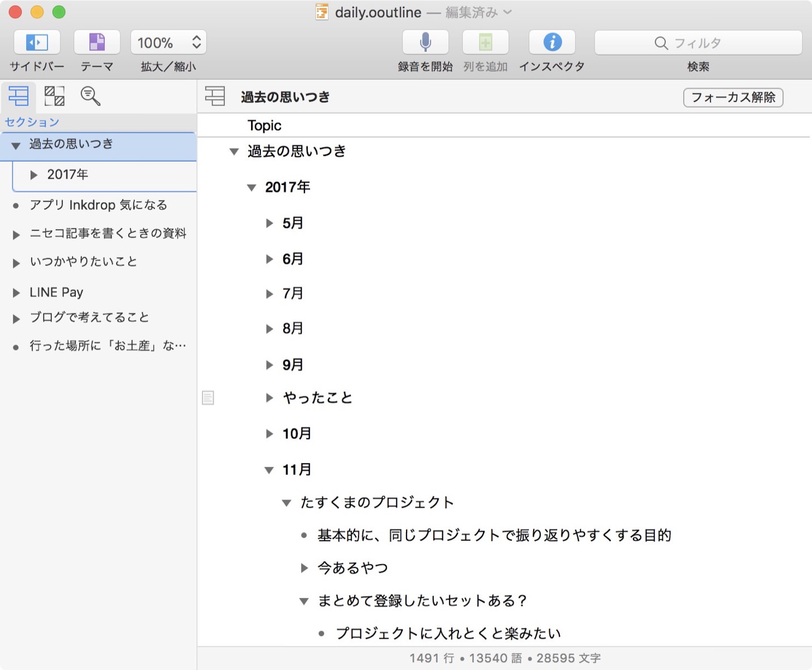This screenshot has height=670, width=812.
Task: Open the theme picker
Action: [x=96, y=42]
